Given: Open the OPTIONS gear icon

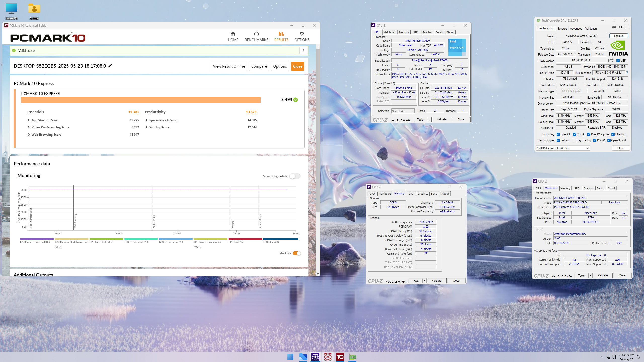Looking at the screenshot, I should [x=302, y=34].
